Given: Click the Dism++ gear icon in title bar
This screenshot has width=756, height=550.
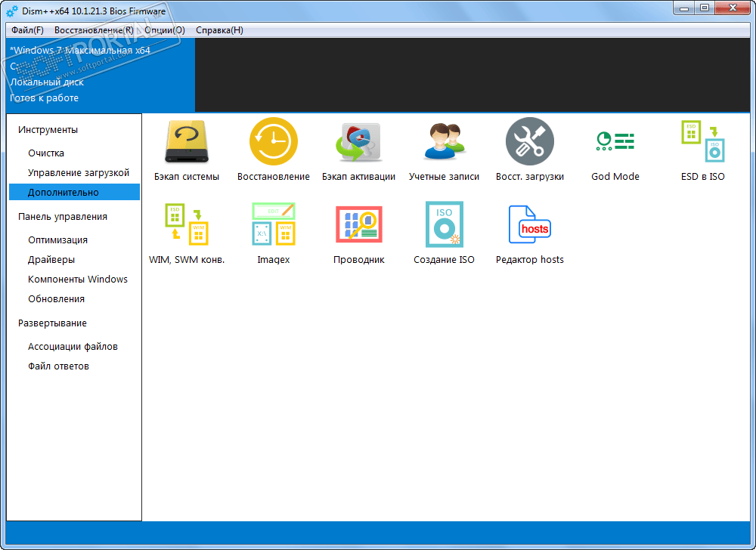Looking at the screenshot, I should point(12,11).
